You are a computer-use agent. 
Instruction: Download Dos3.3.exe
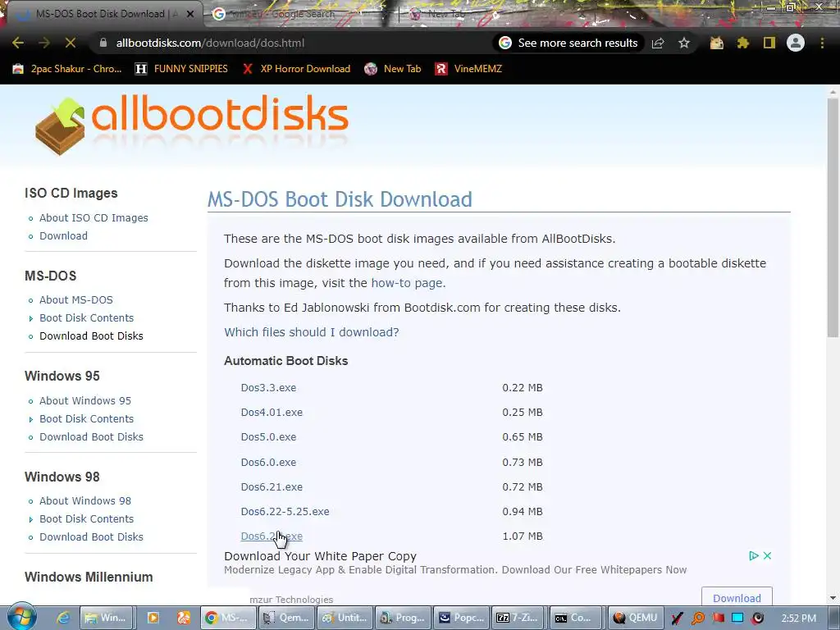tap(268, 387)
